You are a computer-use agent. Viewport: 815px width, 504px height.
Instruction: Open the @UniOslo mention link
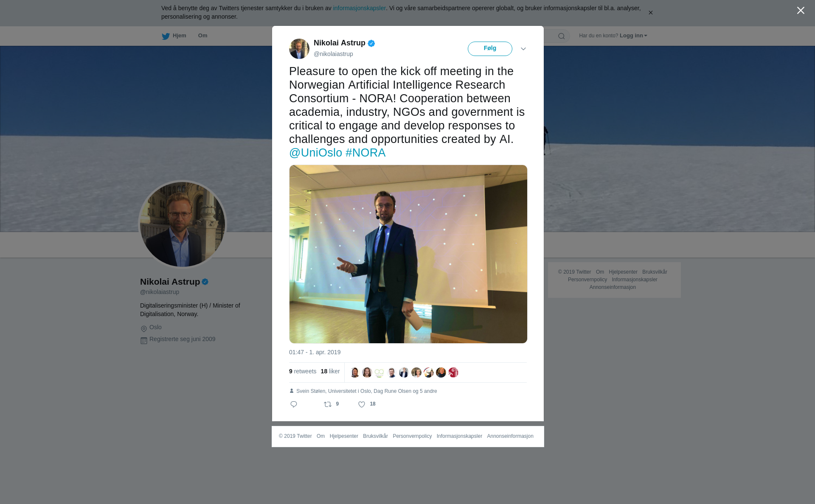coord(315,153)
